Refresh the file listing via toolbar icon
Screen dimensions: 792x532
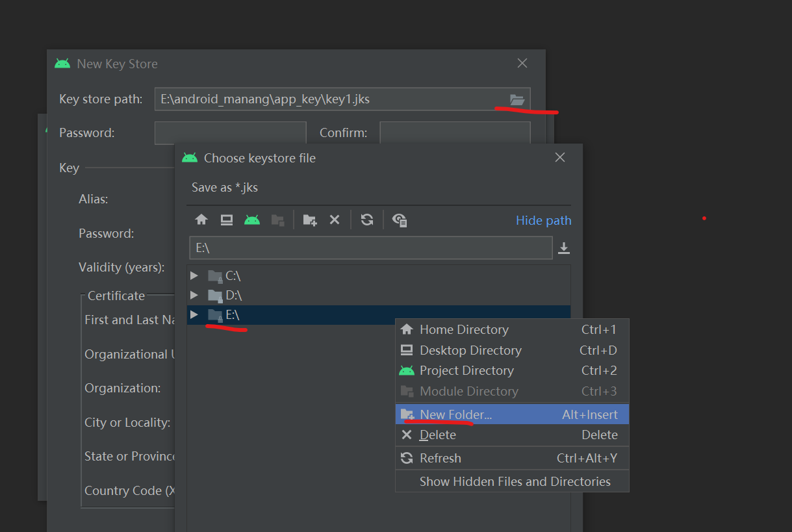click(x=367, y=220)
